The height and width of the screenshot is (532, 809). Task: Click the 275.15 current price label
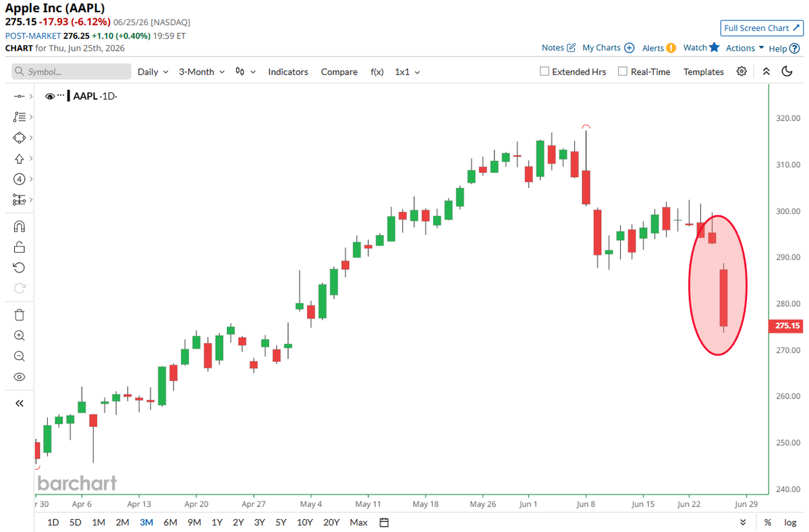(786, 326)
